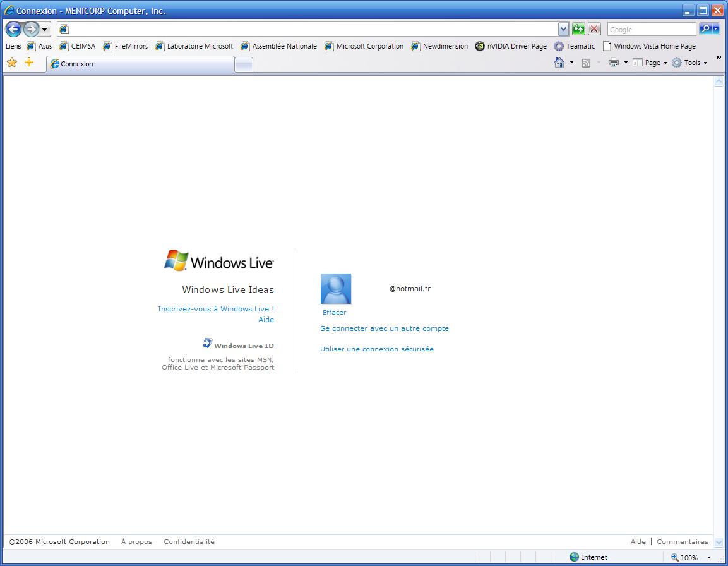Click the Internet zone globe icon
The image size is (728, 566).
tap(575, 557)
